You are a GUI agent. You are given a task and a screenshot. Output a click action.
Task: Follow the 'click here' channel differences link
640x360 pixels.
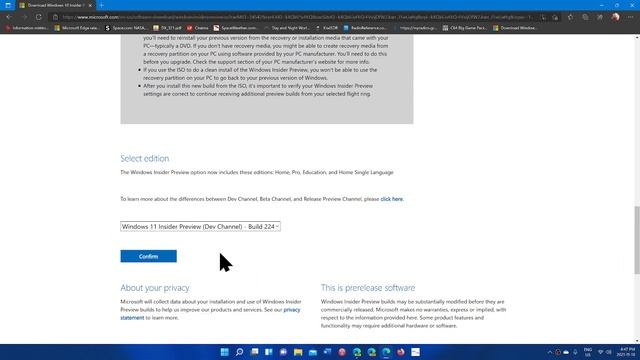pos(391,199)
